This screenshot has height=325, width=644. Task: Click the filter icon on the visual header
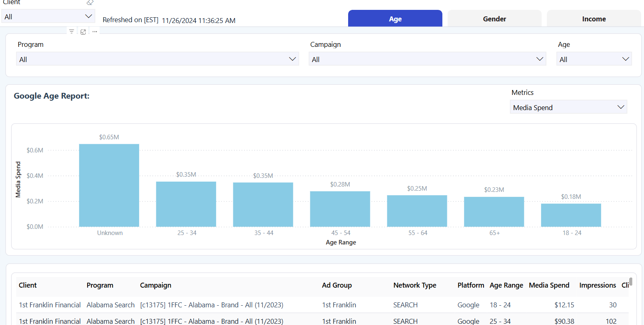pos(72,32)
